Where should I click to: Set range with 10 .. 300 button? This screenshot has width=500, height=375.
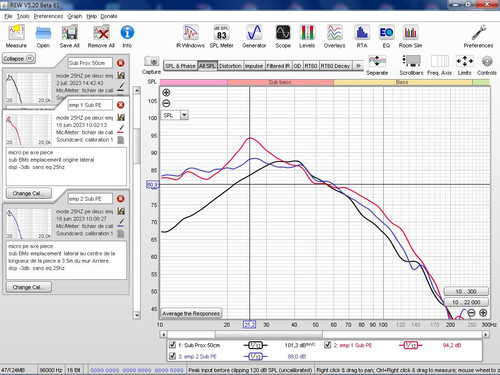coord(466,292)
